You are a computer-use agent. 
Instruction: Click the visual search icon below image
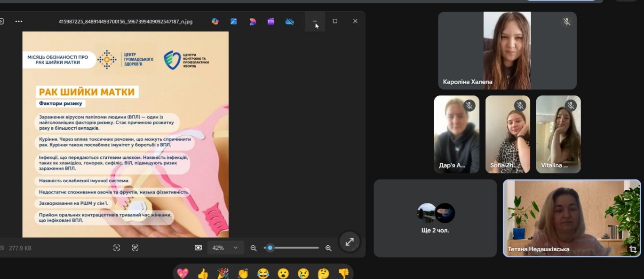coord(117,248)
